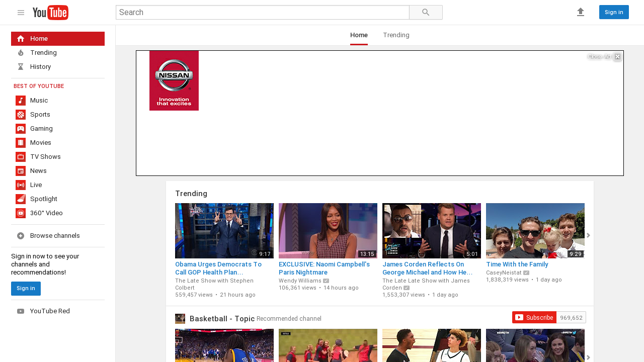Open TV Shows in sidebar
This screenshot has width=644, height=362.
tap(58, 157)
